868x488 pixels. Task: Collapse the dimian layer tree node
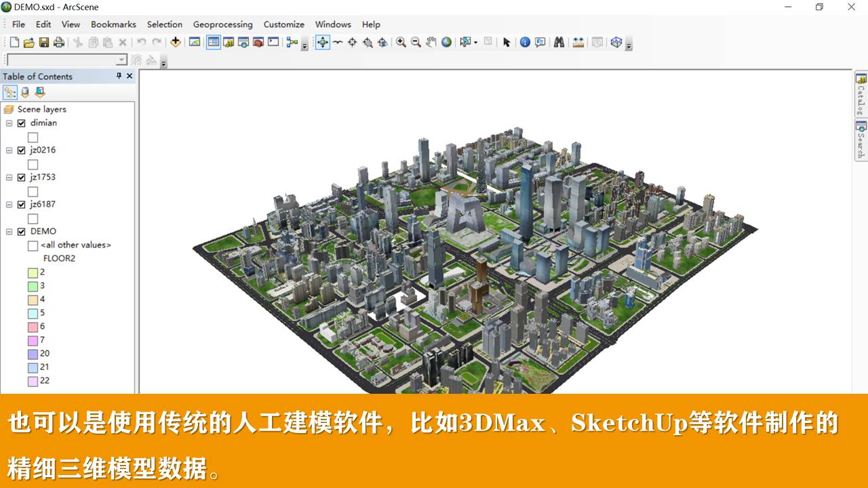pos(9,123)
